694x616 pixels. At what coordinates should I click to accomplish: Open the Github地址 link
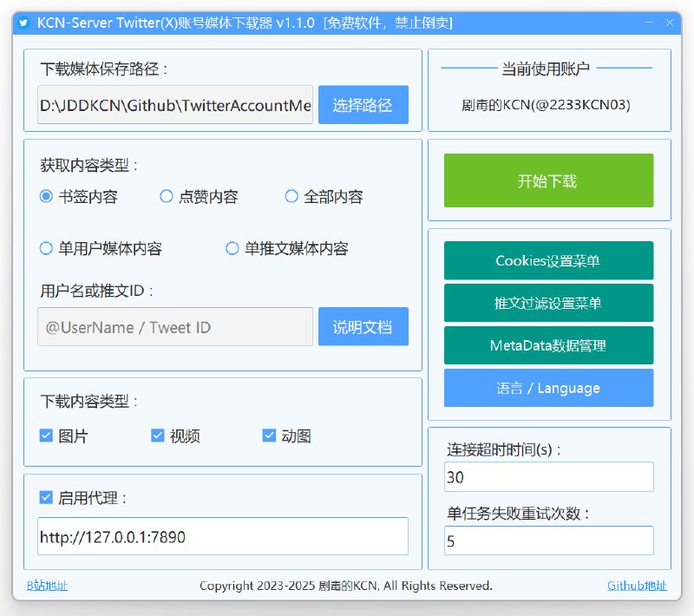637,586
